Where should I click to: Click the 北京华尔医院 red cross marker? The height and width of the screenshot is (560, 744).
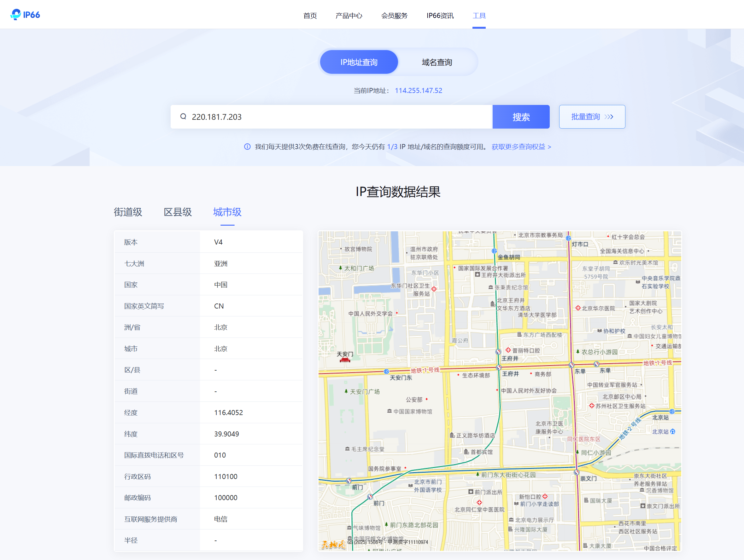(x=578, y=308)
